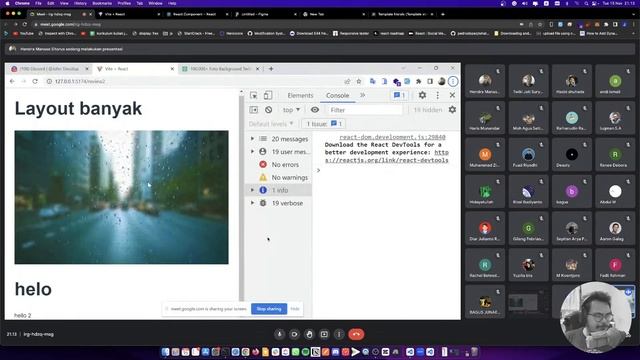This screenshot has height=360, width=640.
Task: Click 'Stop sharing' in the sharing bar
Action: tap(269, 309)
